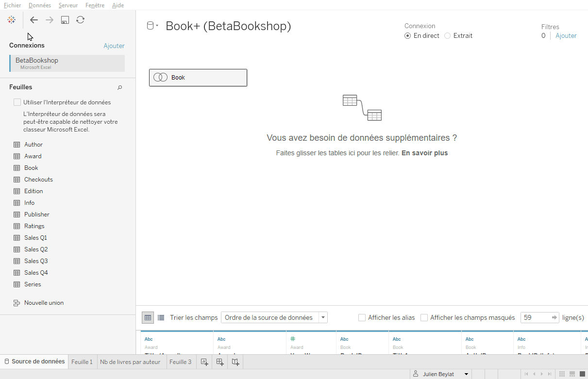The image size is (588, 379).
Task: Click Ajouter under Filtres
Action: pos(566,36)
